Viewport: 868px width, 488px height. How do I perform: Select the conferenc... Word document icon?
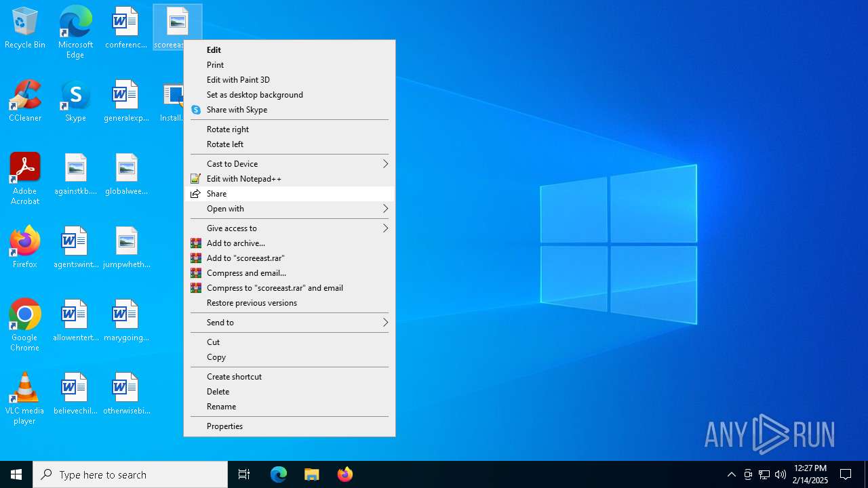(125, 28)
